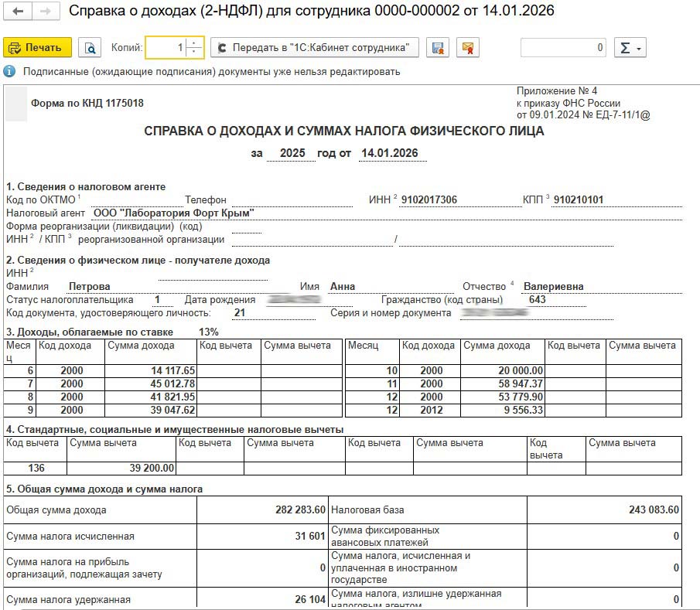Viewport: 700px width, 610px height.
Task: Open print preview with the magnifier icon
Action: pos(90,48)
